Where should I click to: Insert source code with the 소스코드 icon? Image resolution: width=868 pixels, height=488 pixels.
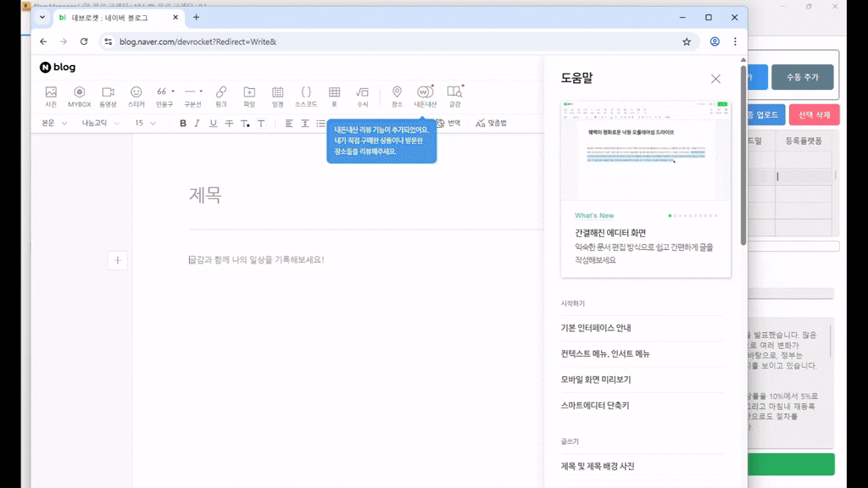click(x=306, y=96)
